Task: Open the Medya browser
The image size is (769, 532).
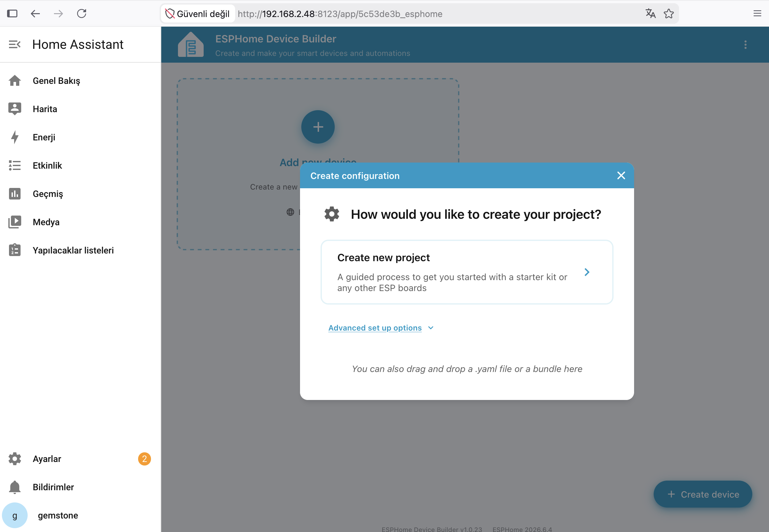Action: click(80, 222)
